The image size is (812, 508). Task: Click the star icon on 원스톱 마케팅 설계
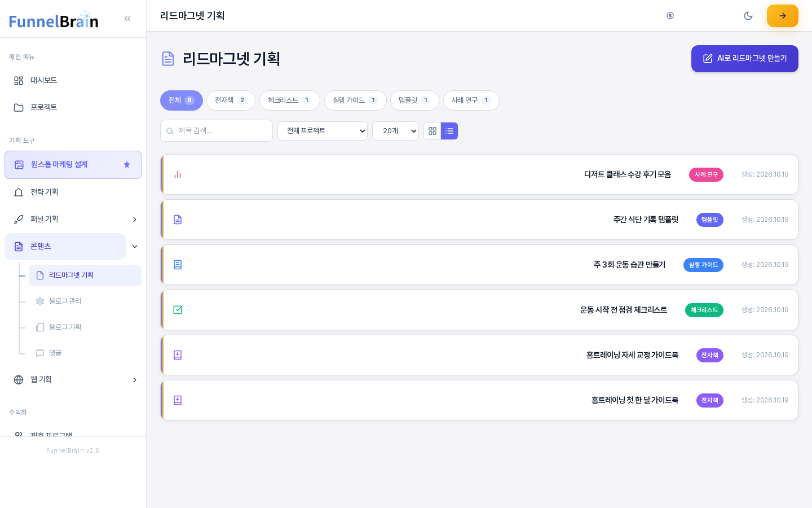pyautogui.click(x=127, y=165)
